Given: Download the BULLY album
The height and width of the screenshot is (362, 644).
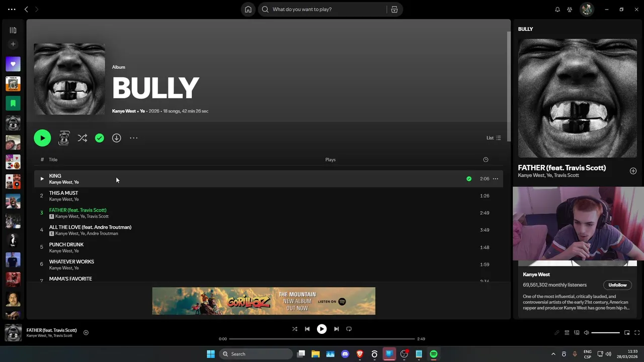Looking at the screenshot, I should [116, 138].
